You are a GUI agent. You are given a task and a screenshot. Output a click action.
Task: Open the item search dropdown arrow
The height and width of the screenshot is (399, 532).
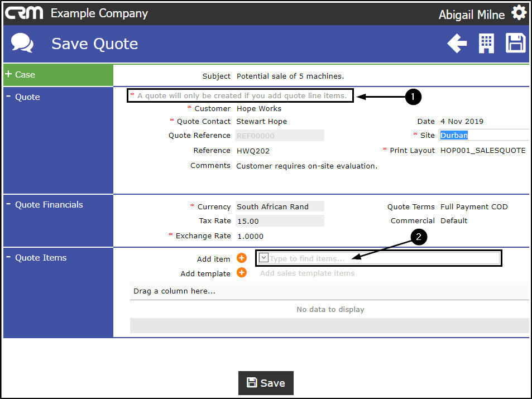coord(263,258)
